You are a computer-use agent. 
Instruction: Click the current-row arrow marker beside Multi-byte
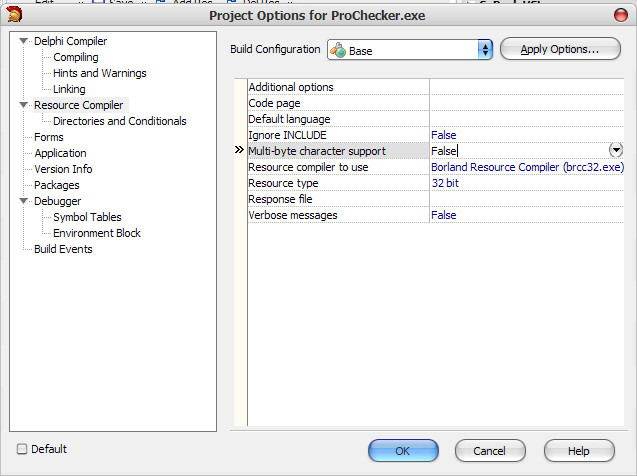pyautogui.click(x=239, y=150)
